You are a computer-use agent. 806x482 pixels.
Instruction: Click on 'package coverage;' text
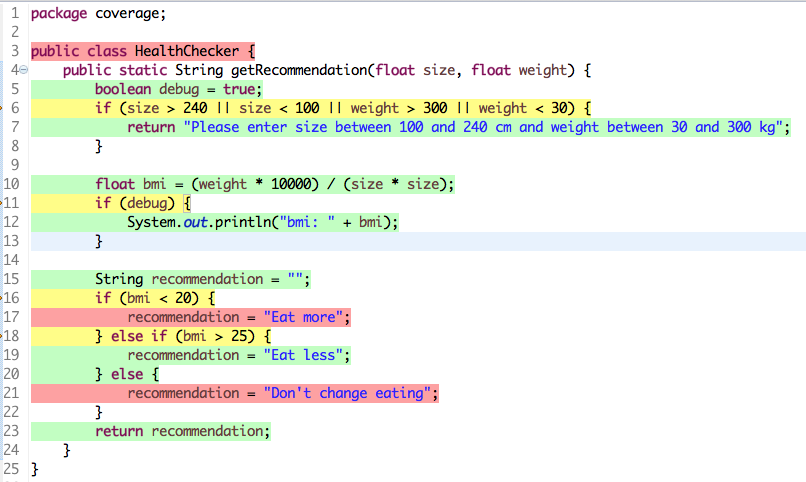click(99, 13)
